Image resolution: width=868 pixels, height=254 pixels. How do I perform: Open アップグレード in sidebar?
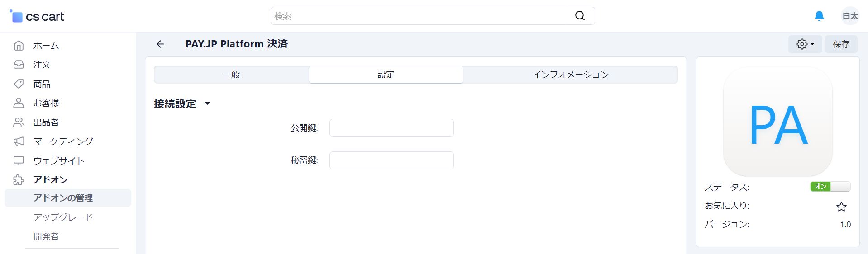click(x=63, y=217)
